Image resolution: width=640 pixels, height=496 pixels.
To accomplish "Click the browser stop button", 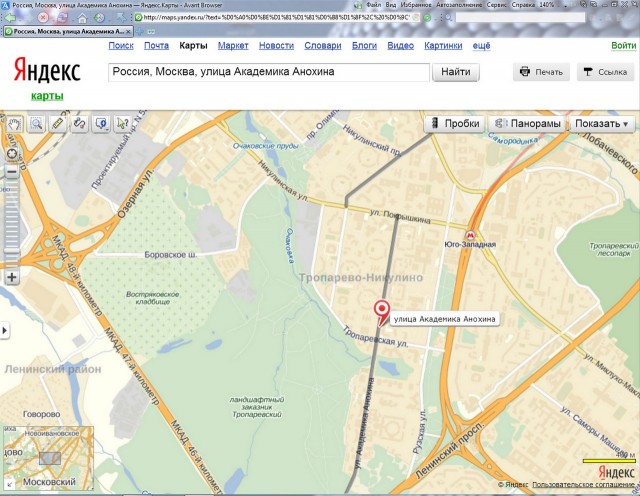I will point(43,18).
